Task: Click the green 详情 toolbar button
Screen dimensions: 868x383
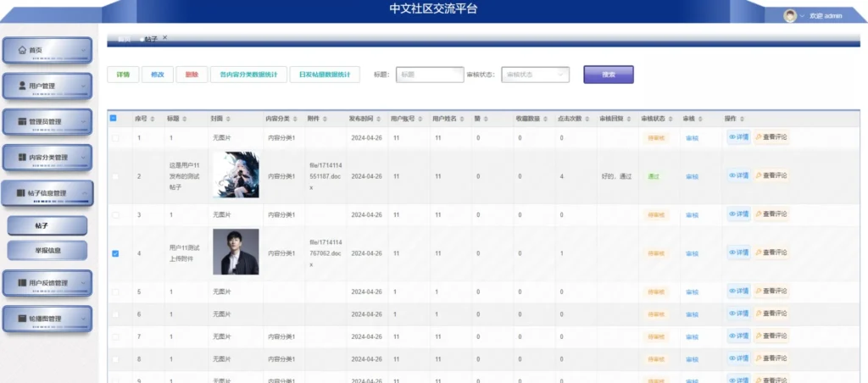Action: (123, 75)
